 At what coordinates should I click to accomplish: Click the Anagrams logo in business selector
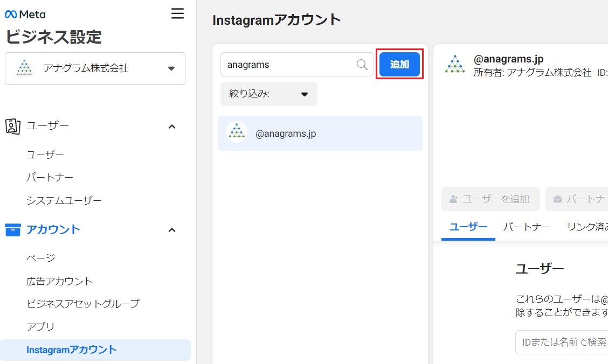click(24, 68)
